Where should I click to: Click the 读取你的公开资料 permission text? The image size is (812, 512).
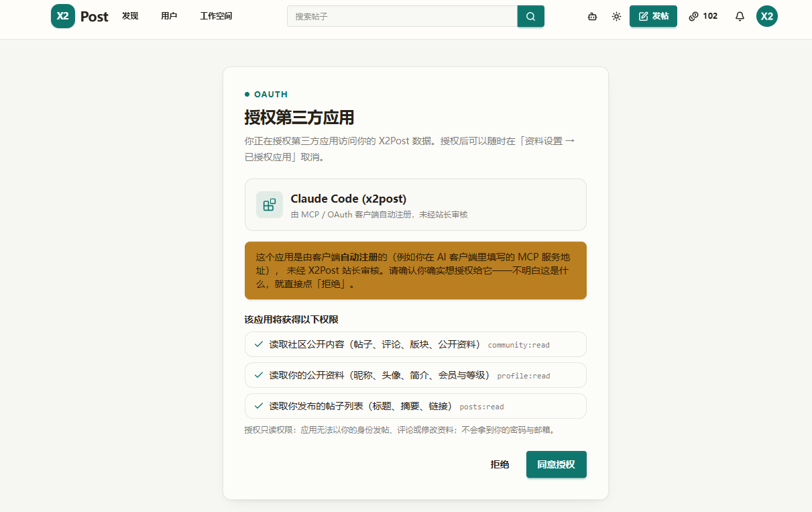point(380,375)
